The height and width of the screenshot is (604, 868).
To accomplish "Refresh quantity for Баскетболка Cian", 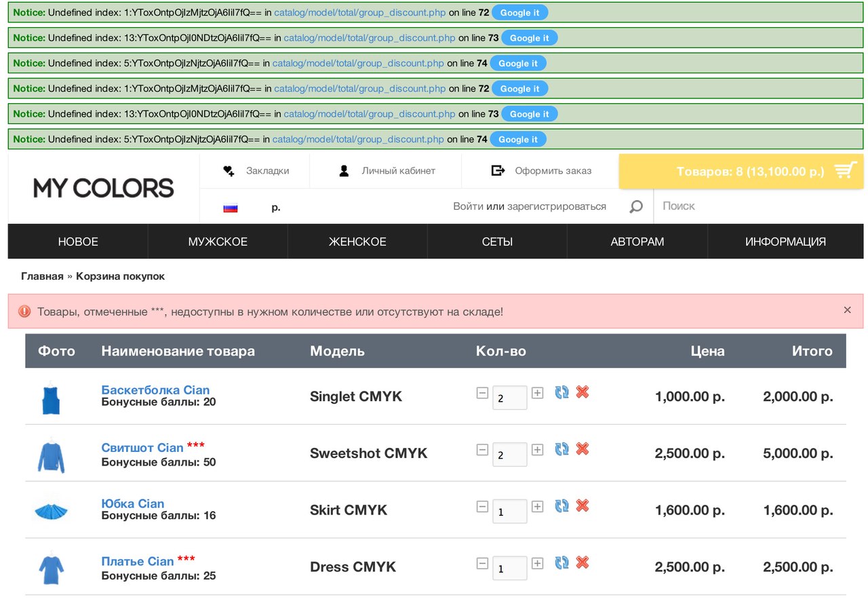I will (x=561, y=392).
